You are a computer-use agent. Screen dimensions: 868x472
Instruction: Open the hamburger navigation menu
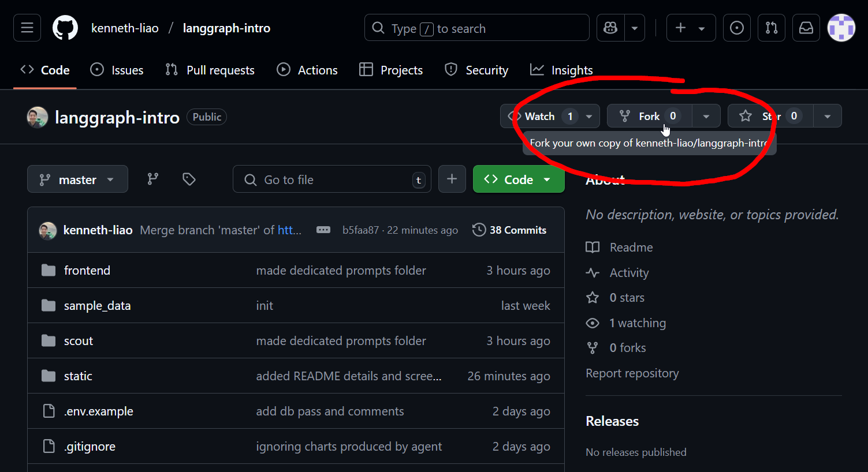[x=27, y=28]
